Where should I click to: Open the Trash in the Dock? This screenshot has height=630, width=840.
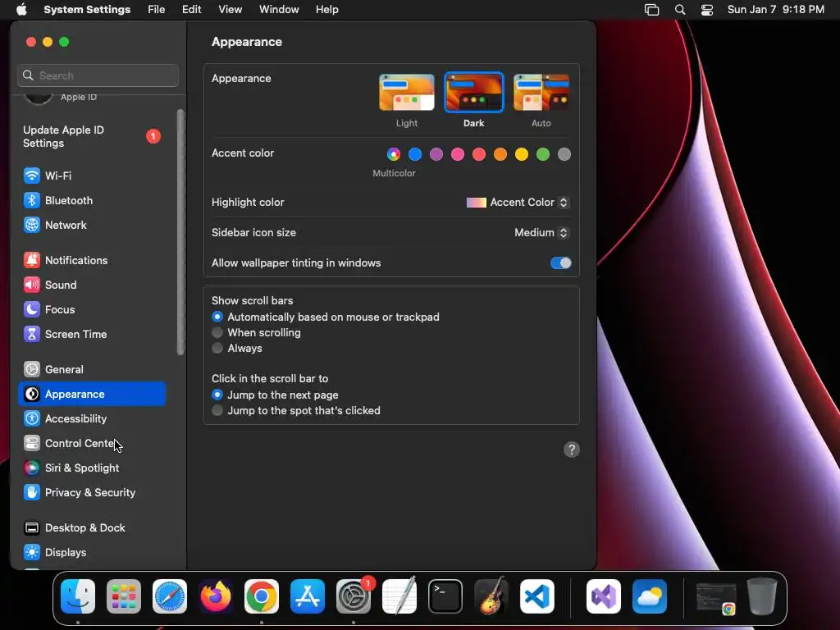coord(762,596)
